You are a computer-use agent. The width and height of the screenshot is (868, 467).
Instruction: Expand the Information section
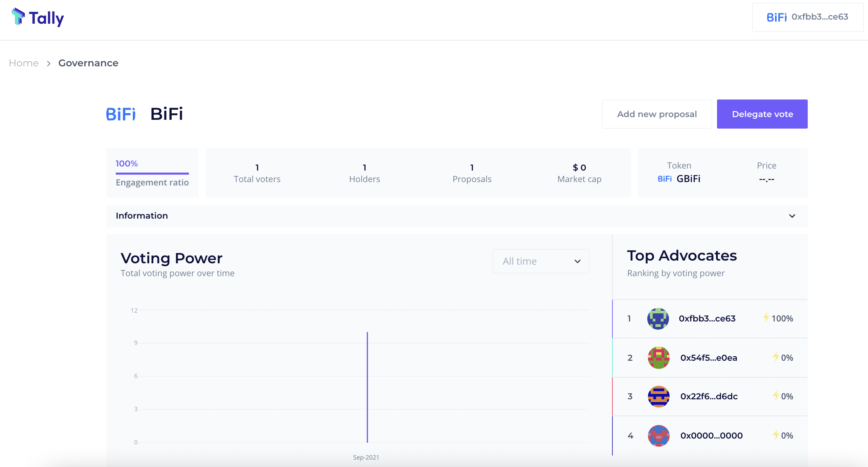click(x=457, y=216)
